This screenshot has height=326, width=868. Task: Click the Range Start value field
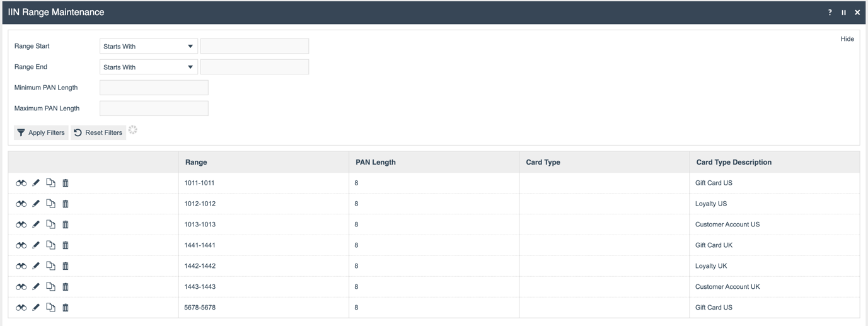255,46
